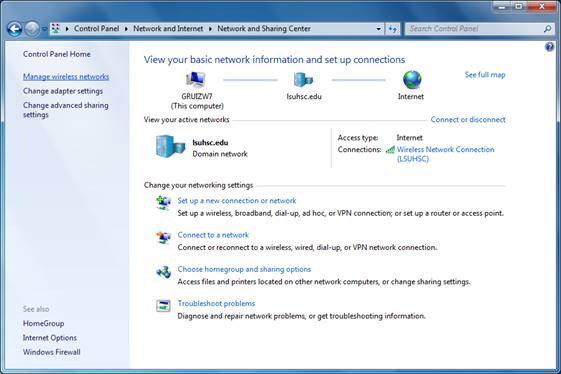Open Manage wireless networks link
Viewport: 561px width, 374px height.
point(66,77)
